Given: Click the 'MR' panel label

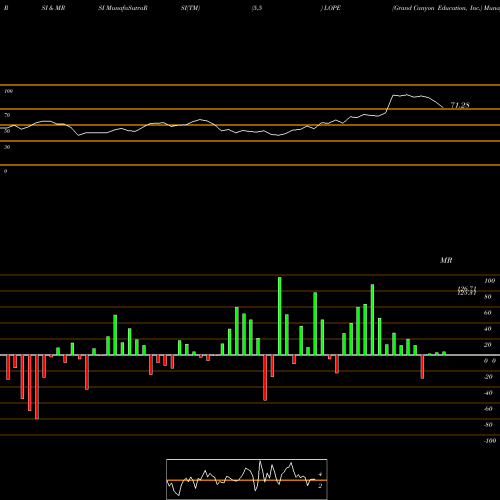Looking at the screenshot, I should 446,260.
